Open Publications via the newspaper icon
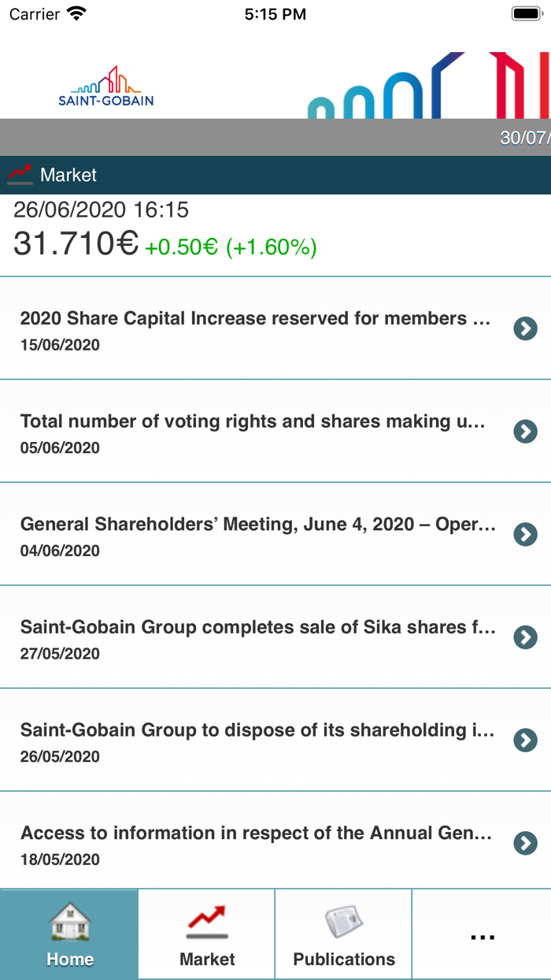 tap(343, 921)
